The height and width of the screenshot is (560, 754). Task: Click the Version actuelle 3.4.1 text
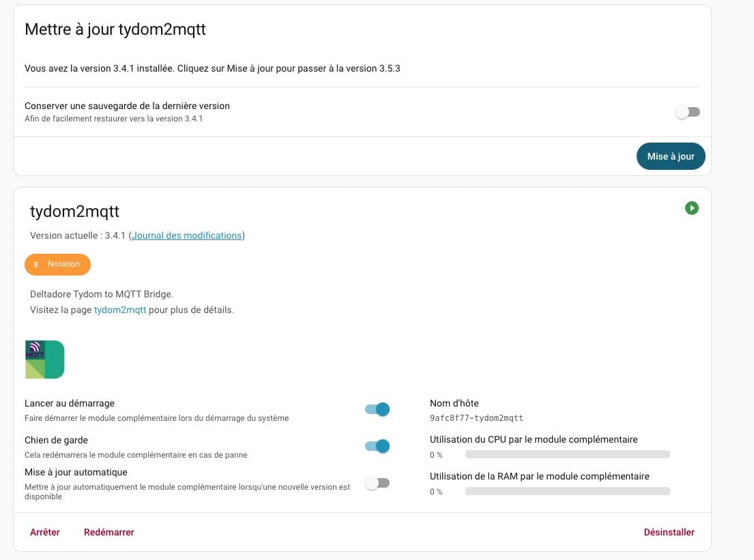77,235
